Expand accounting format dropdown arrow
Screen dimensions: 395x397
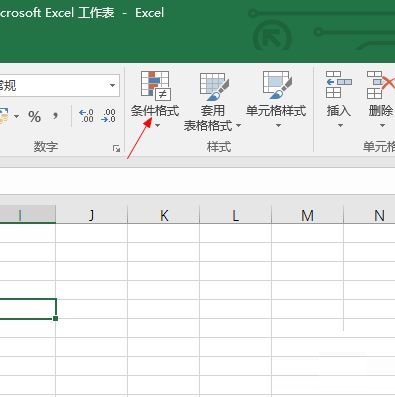tap(16, 116)
